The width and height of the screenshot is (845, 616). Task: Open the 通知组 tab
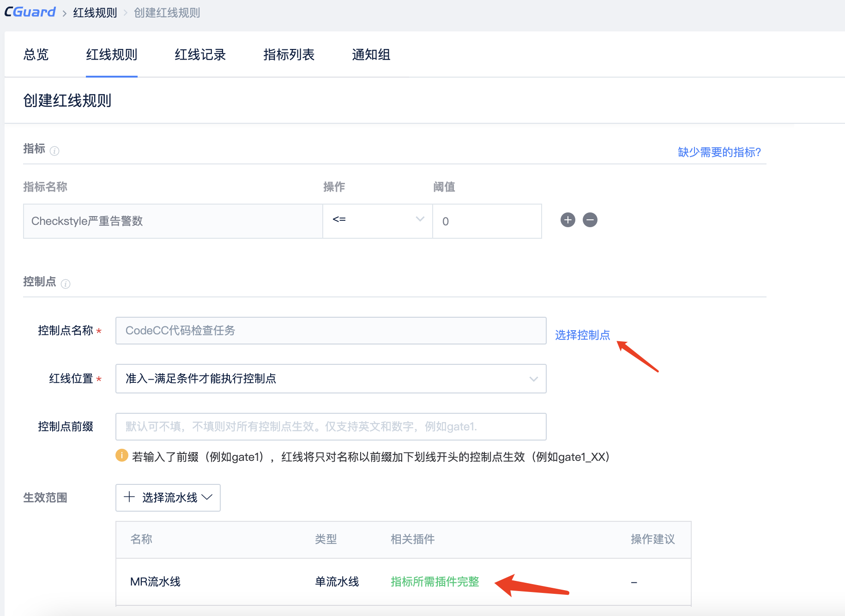click(371, 54)
